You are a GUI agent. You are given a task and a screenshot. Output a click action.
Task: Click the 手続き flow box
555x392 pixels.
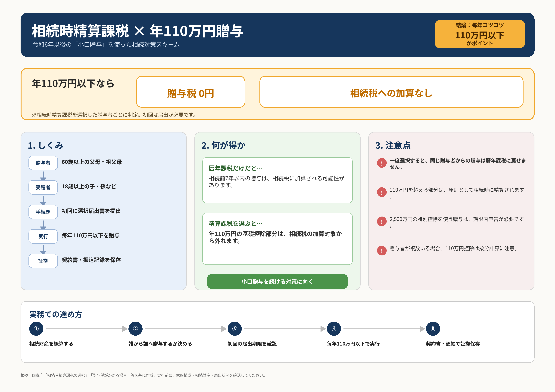point(43,212)
